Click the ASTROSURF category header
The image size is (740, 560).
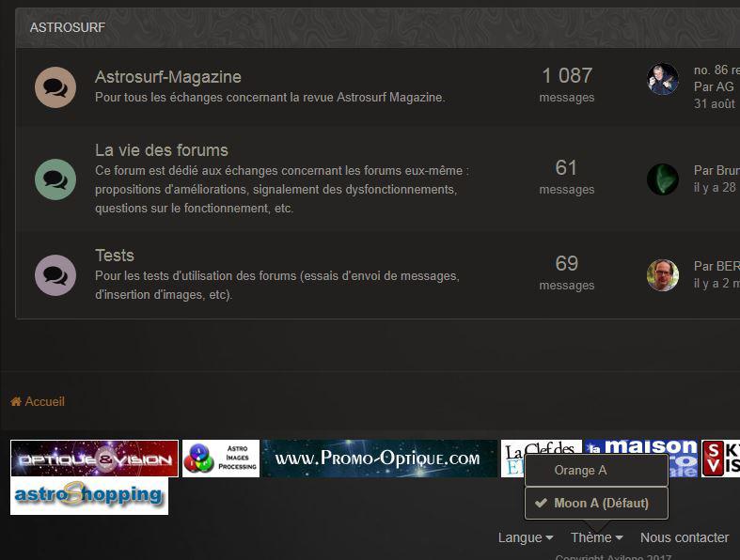[x=68, y=27]
